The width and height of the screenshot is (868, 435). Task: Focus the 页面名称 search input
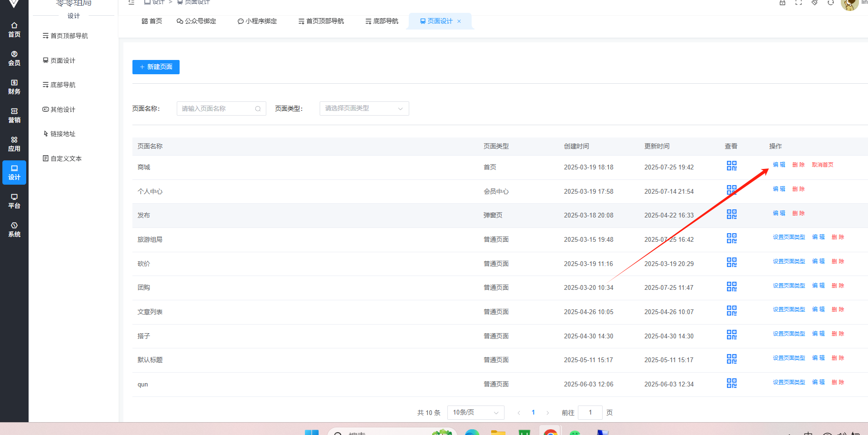point(217,109)
